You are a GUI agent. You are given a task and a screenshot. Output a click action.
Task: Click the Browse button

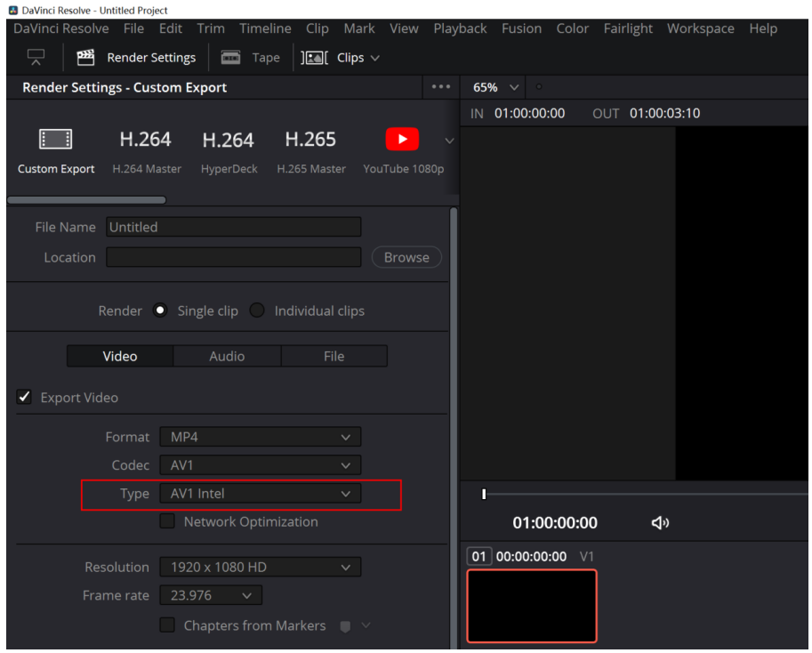406,257
